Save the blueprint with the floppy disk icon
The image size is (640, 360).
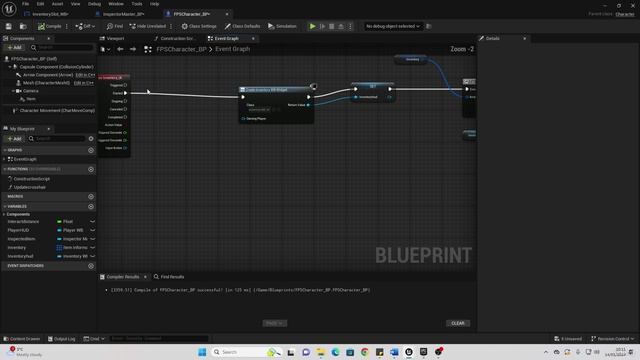(x=9, y=26)
